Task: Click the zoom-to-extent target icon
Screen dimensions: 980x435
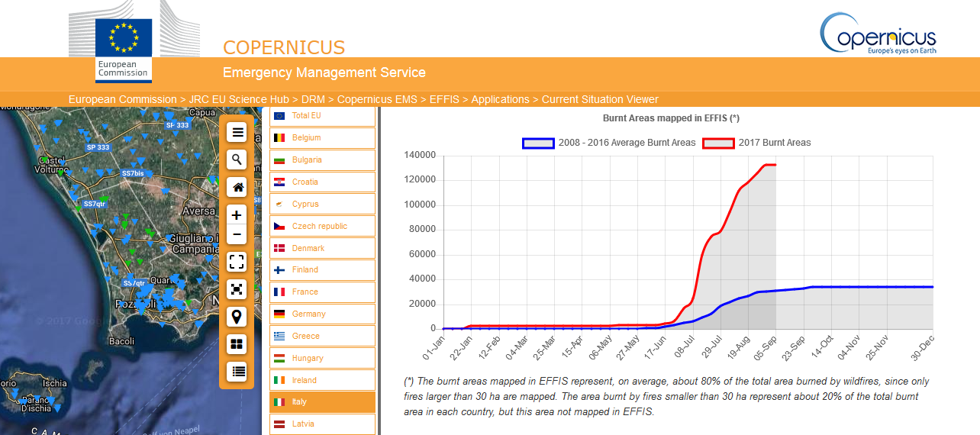Action: coord(237,289)
